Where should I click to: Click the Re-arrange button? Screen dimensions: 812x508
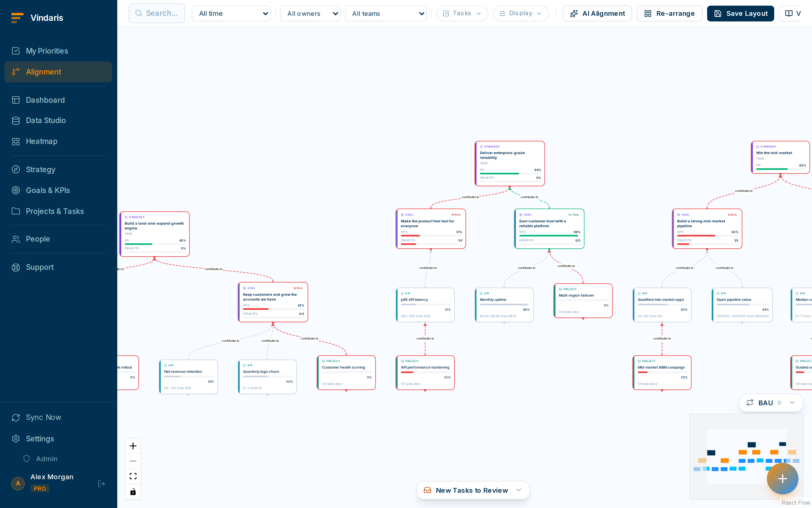pyautogui.click(x=669, y=14)
